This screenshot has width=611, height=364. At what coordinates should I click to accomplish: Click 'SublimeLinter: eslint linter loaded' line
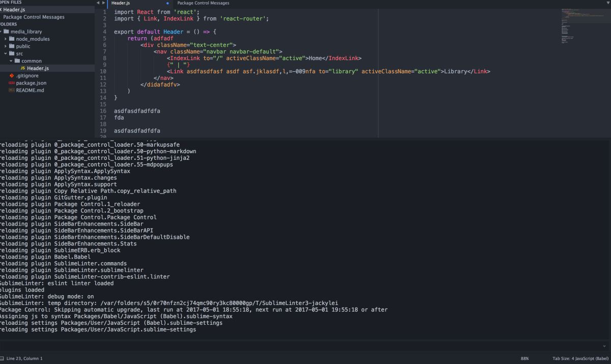click(x=57, y=283)
